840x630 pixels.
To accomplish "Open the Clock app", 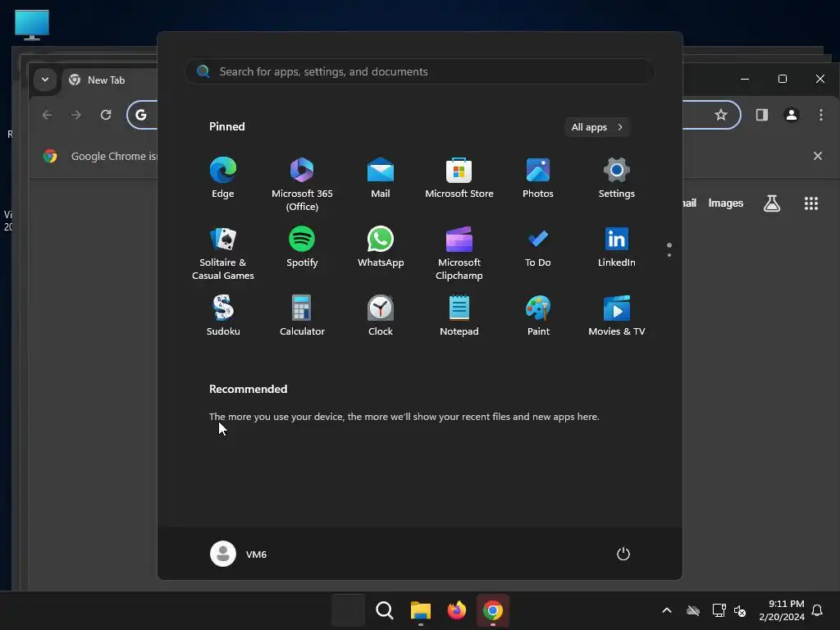I will click(381, 316).
